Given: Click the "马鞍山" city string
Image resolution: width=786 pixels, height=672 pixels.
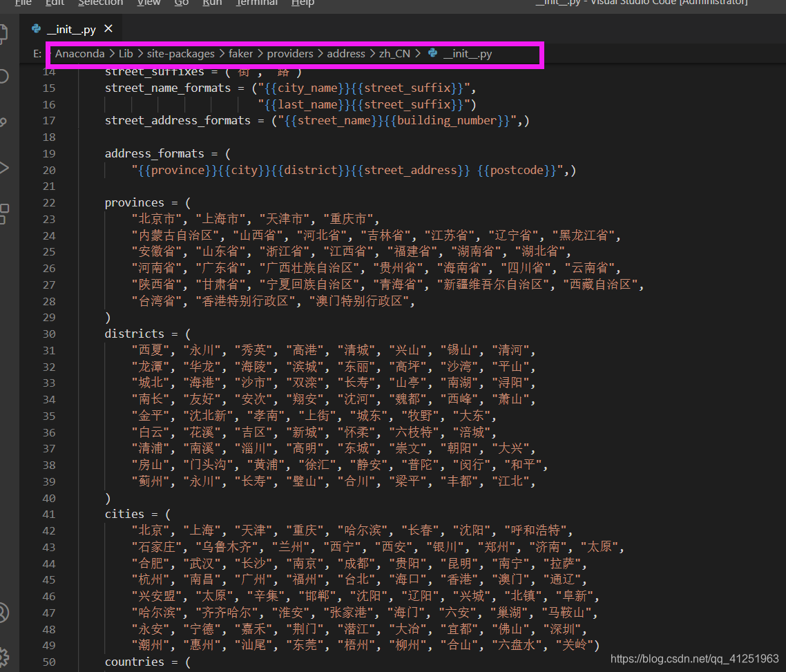Looking at the screenshot, I should pos(567,613).
